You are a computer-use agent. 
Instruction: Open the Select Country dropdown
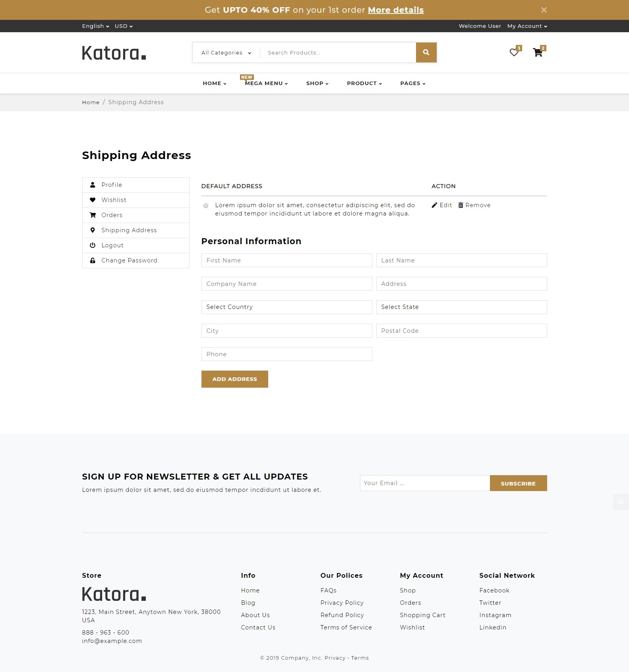pyautogui.click(x=286, y=307)
